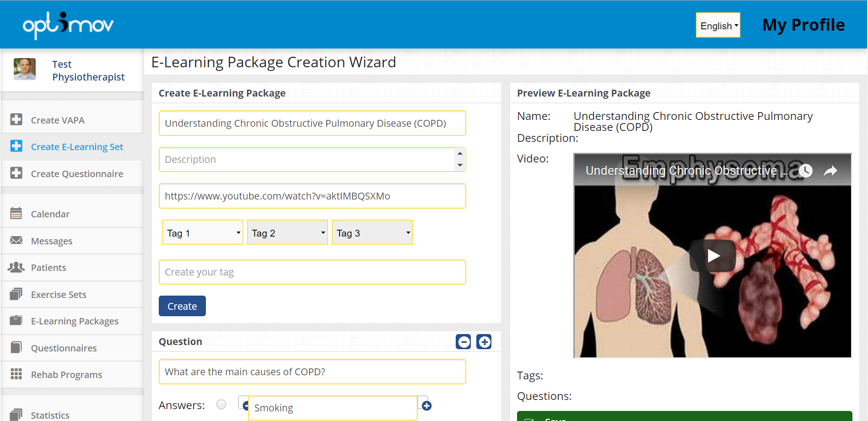Screen dimensions: 868x421
Task: Click the Create Questionnaire plus icon
Action: [x=16, y=173]
